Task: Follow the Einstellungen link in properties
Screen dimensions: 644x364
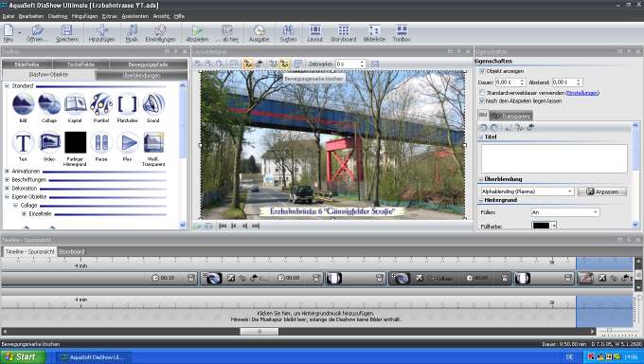Action: 582,93
